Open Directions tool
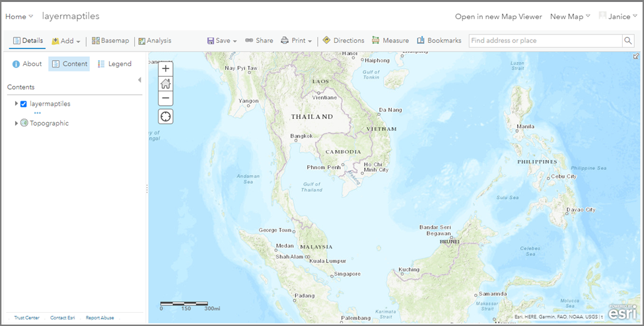The height and width of the screenshot is (326, 644). point(343,41)
